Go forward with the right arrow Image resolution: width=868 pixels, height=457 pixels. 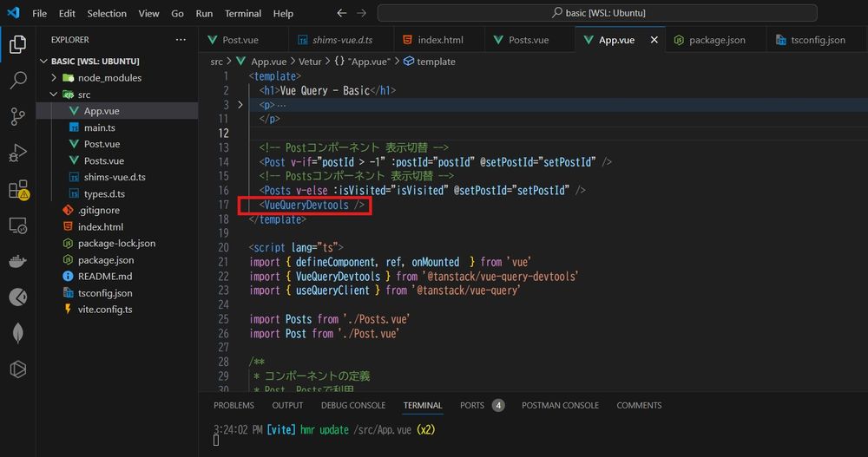pyautogui.click(x=361, y=13)
